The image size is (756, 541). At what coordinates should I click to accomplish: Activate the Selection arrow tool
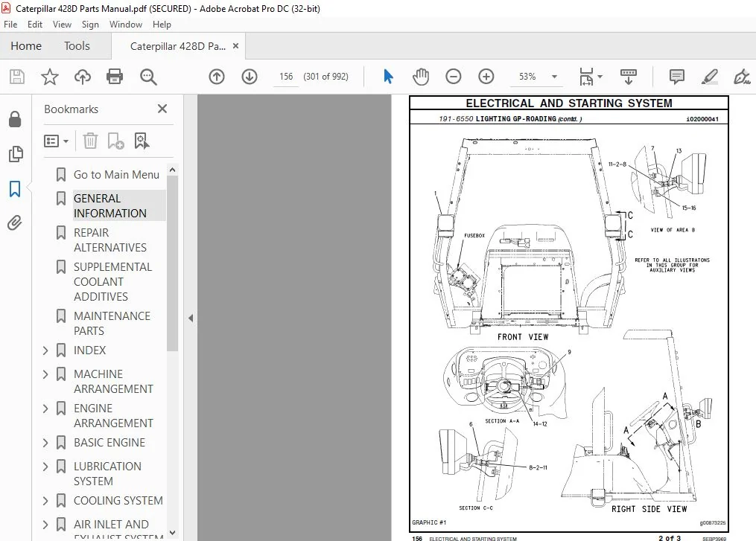(388, 77)
